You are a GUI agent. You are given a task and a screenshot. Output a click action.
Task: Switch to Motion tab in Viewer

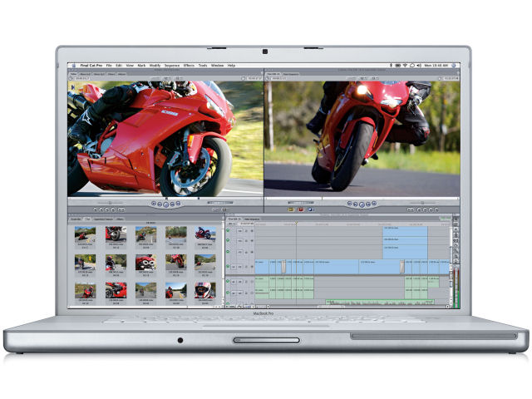[x=121, y=74]
